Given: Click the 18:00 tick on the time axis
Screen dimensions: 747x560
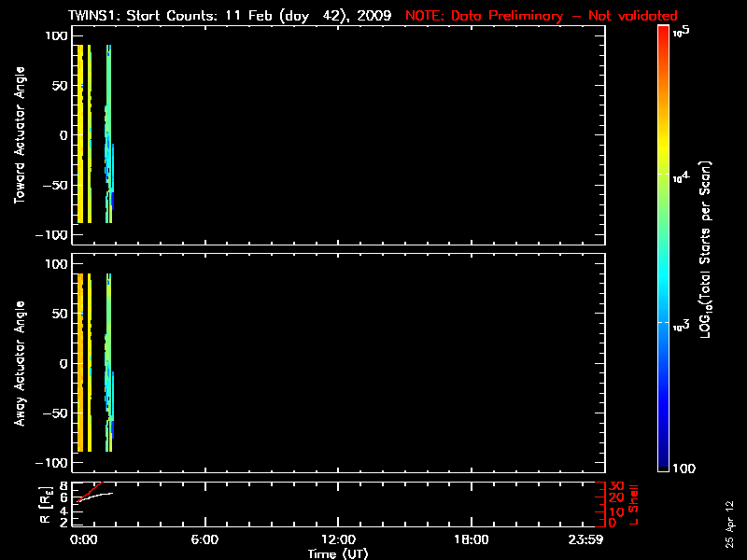Looking at the screenshot, I should [x=471, y=539].
